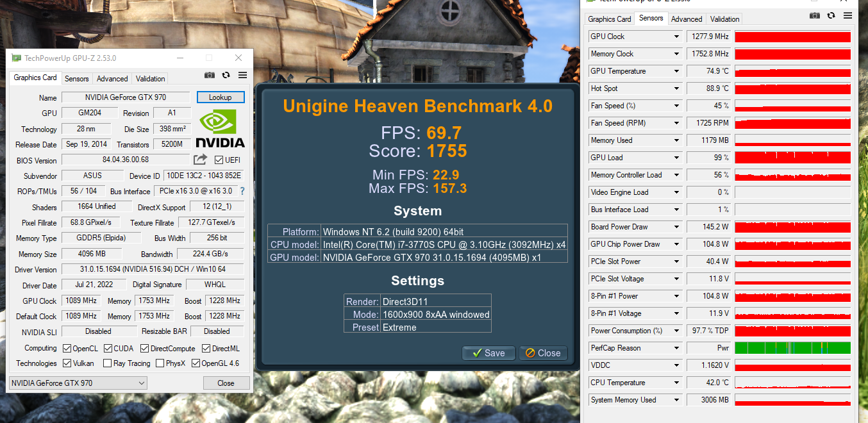Toggle the OpenCL checkbox
The image size is (868, 423).
[67, 349]
